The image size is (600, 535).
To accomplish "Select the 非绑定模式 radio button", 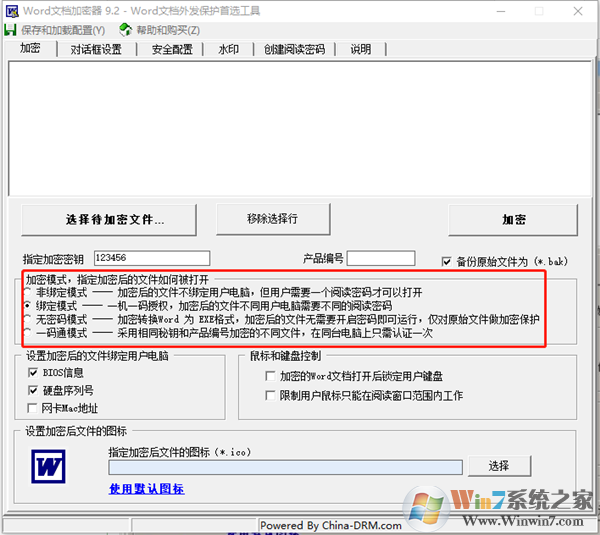I will tap(27, 293).
